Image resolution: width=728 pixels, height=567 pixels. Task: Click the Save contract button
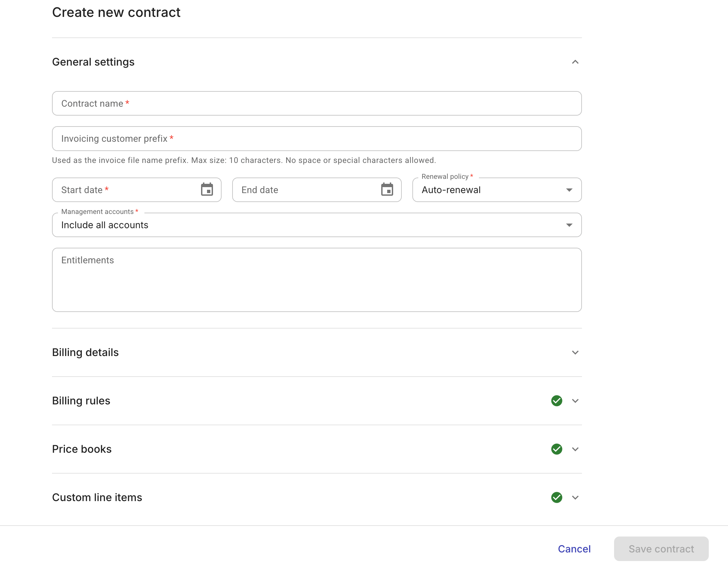point(661,549)
